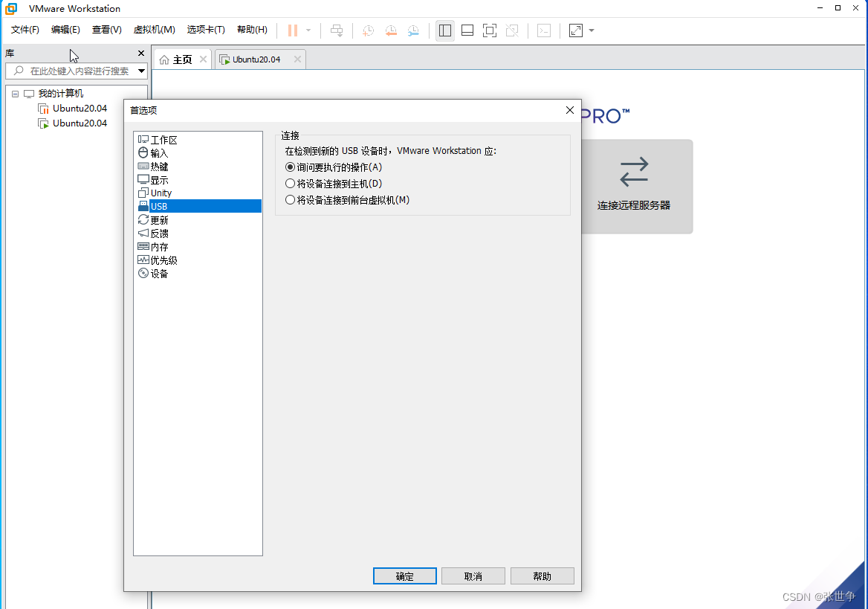Screen dimensions: 868x609
Task: Click the stretch guest display icon
Action: click(x=576, y=30)
